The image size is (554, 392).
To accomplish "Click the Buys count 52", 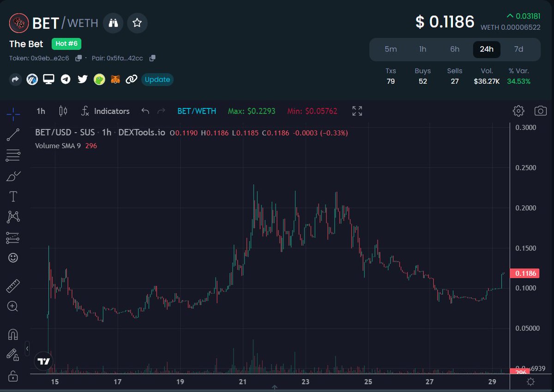I will click(x=422, y=81).
